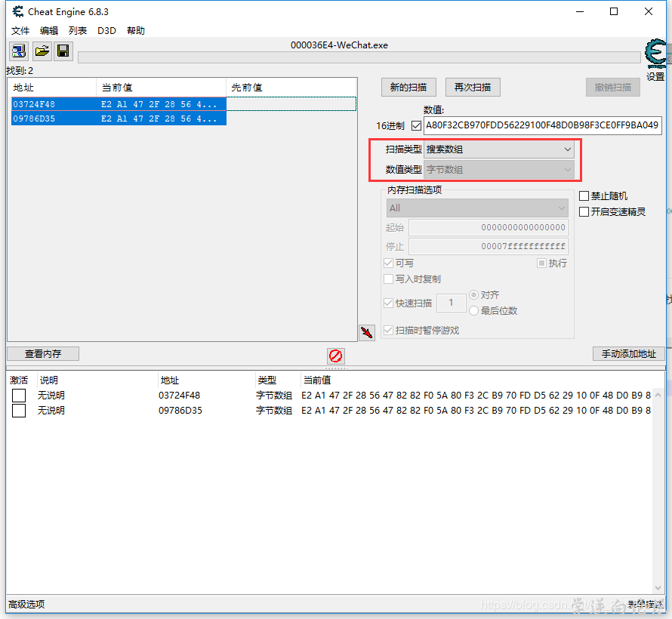Image resolution: width=672 pixels, height=619 pixels.
Task: Click address 09786D35 in address list
Action: [180, 411]
